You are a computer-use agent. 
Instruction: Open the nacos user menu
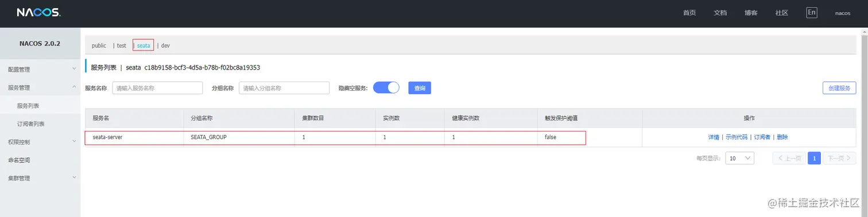(842, 13)
